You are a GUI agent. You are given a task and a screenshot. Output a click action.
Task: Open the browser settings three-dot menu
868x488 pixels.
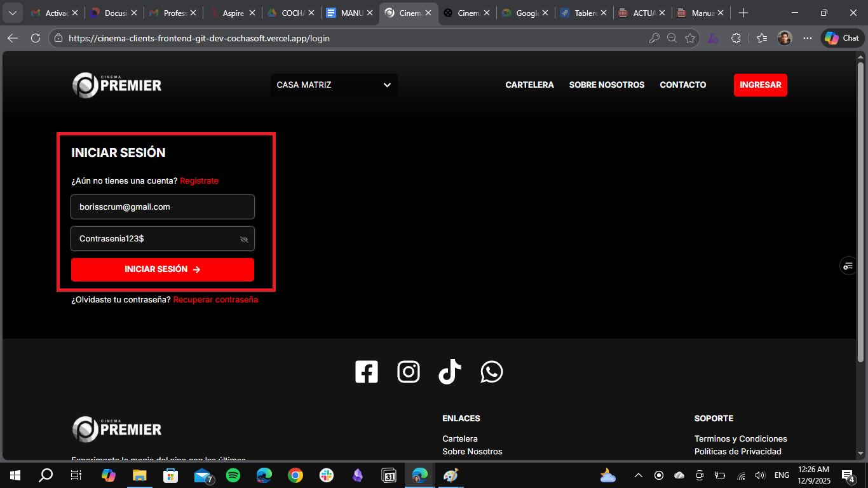click(807, 38)
